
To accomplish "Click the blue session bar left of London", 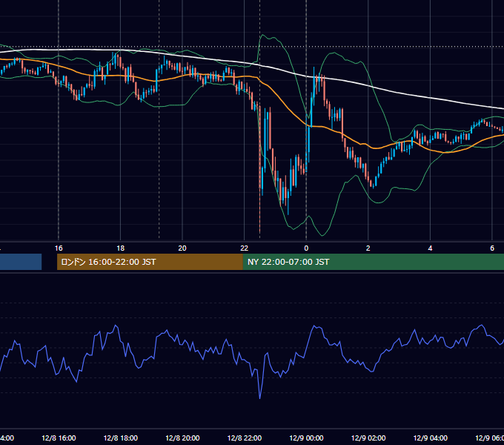I will (x=21, y=262).
